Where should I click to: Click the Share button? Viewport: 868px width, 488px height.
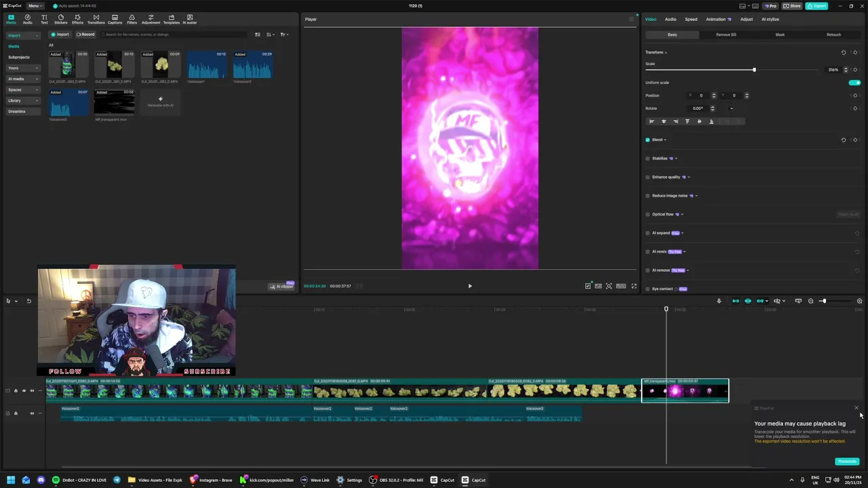pos(791,5)
